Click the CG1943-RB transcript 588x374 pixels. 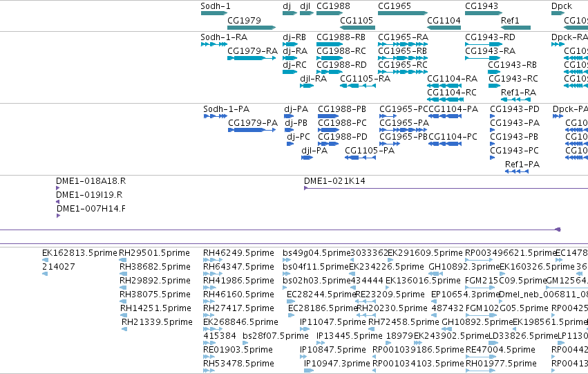click(x=494, y=72)
